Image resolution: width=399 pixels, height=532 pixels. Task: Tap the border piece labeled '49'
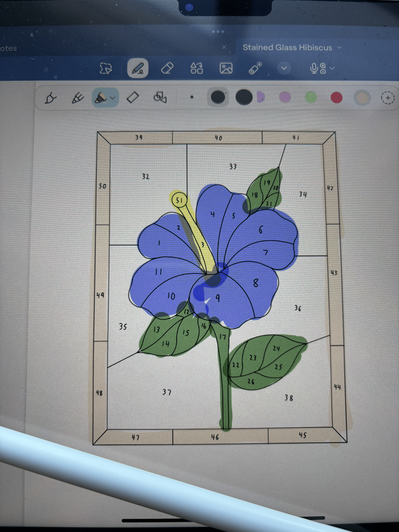tap(100, 295)
